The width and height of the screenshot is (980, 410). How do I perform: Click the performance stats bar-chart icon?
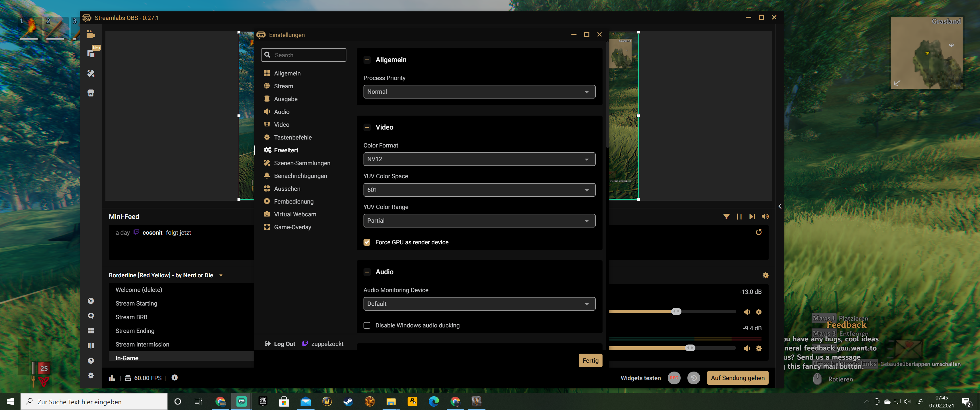point(112,378)
